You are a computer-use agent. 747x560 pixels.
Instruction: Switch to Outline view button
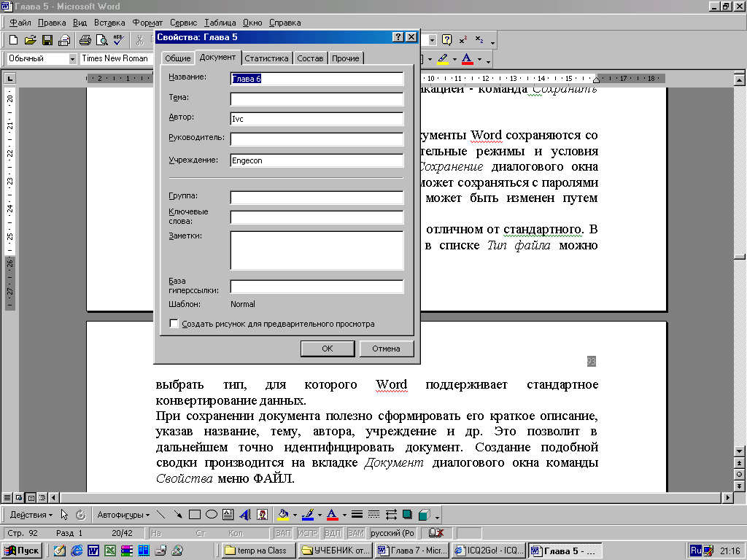[42, 497]
